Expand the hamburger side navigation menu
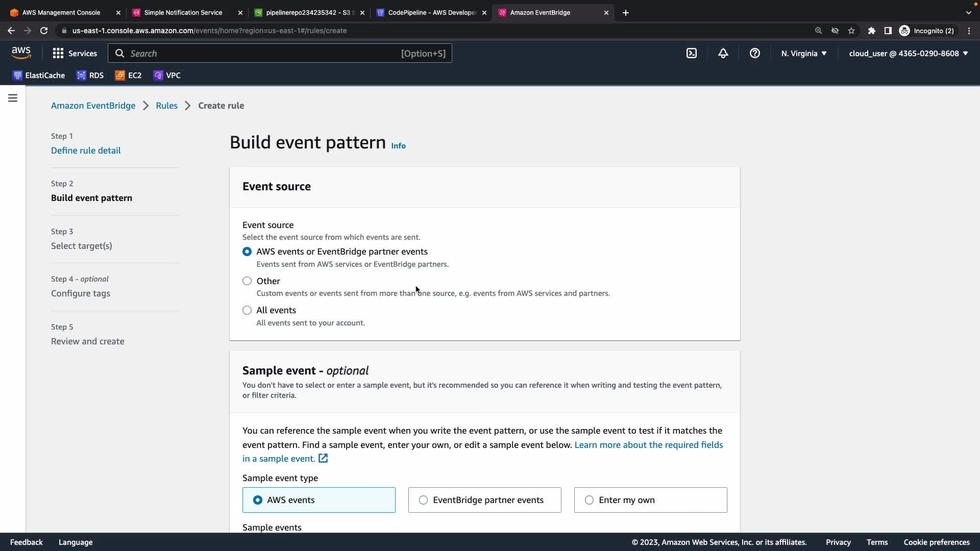The width and height of the screenshot is (980, 551). (13, 98)
